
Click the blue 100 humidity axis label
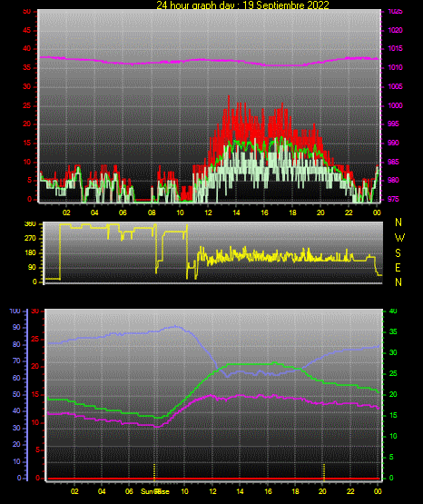15,311
